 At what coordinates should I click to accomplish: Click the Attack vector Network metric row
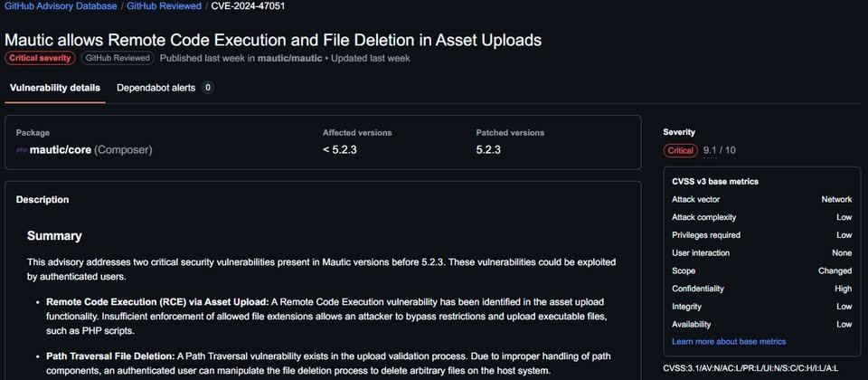tap(761, 199)
